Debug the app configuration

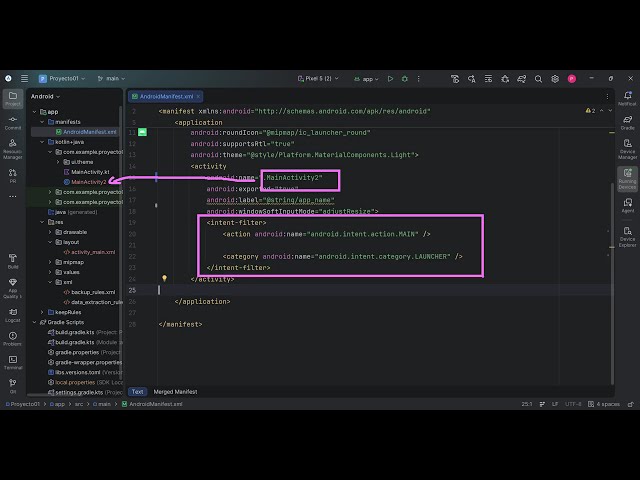click(404, 79)
